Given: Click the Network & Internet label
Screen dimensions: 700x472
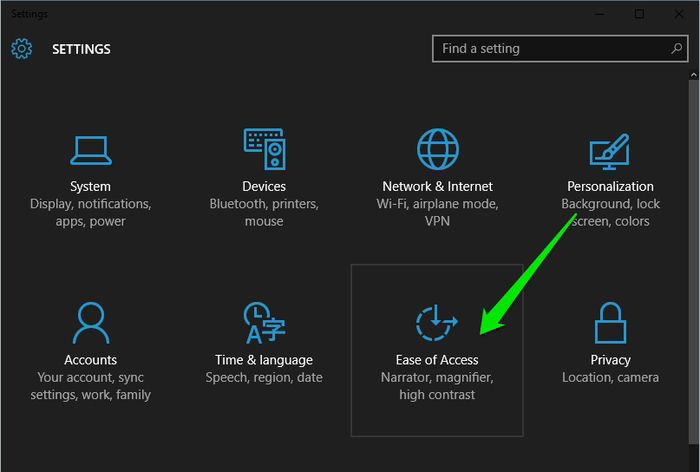Looking at the screenshot, I should pos(438,186).
